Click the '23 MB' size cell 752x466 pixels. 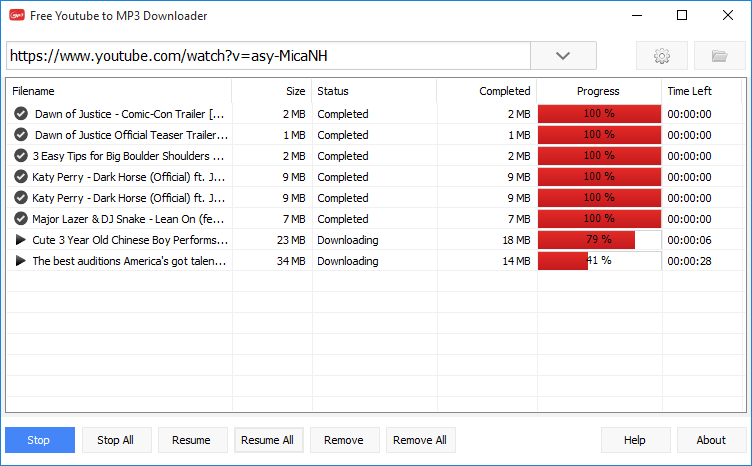291,240
